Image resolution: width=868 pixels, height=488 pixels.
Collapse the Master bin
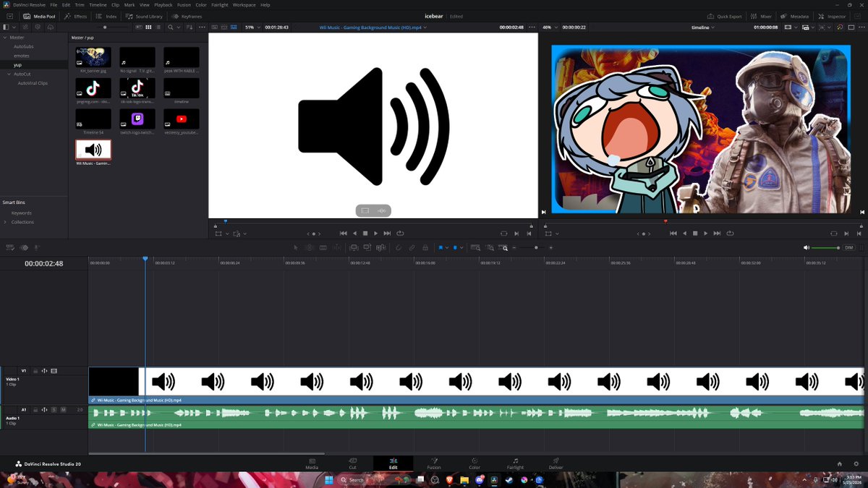[x=5, y=37]
